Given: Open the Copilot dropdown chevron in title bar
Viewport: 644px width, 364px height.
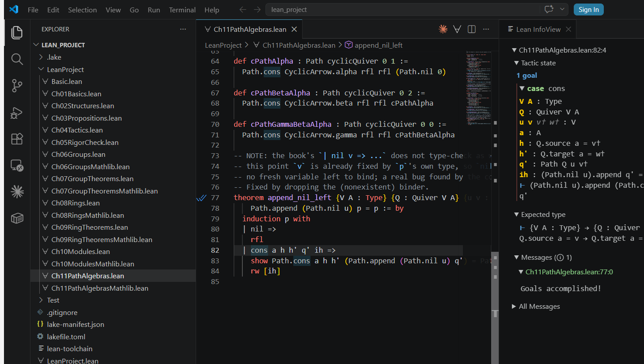Looking at the screenshot, I should point(562,9).
